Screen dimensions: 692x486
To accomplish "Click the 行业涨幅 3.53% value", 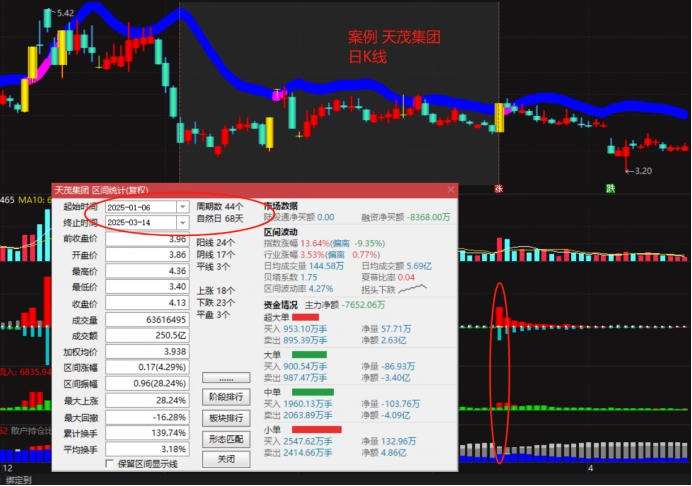I will [312, 255].
